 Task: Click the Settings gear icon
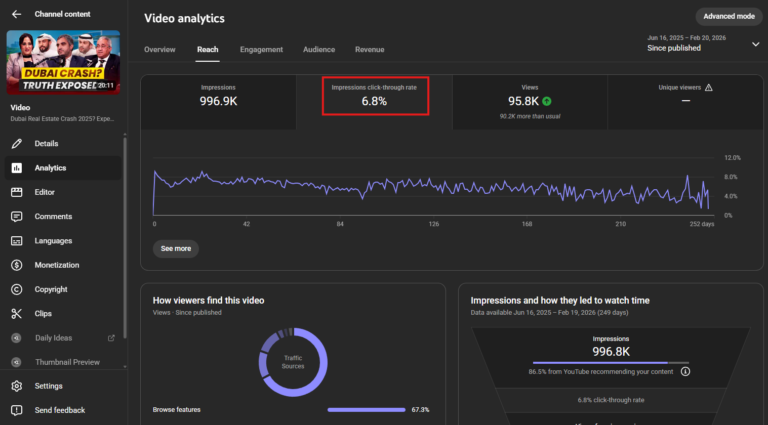coord(16,386)
